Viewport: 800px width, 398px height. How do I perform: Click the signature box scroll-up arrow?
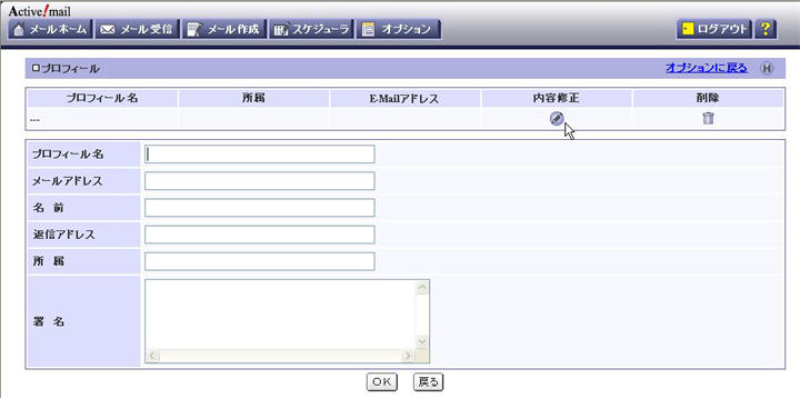click(x=422, y=288)
